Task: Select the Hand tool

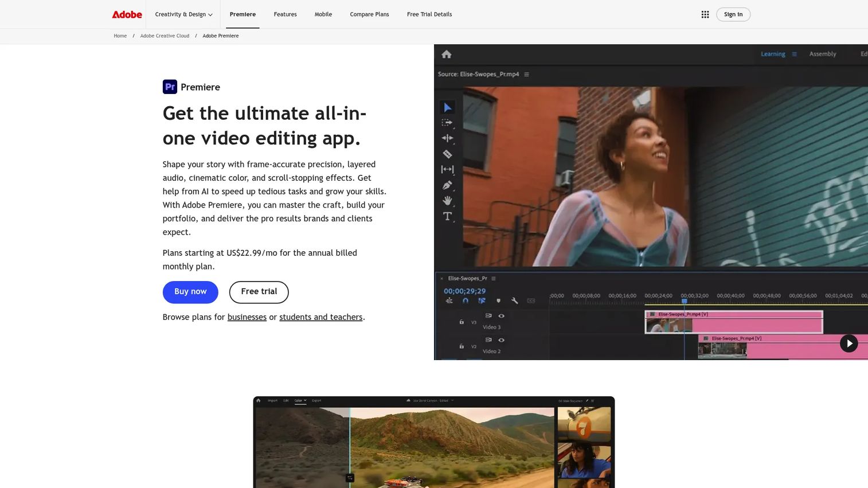Action: pyautogui.click(x=447, y=200)
